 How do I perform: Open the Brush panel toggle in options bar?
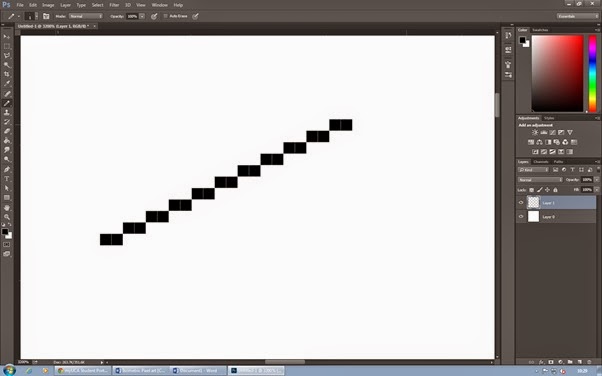(x=46, y=16)
